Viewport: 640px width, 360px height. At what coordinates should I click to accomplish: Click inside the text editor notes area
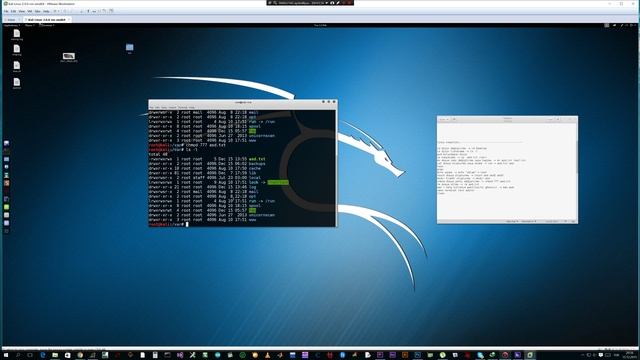click(506, 171)
